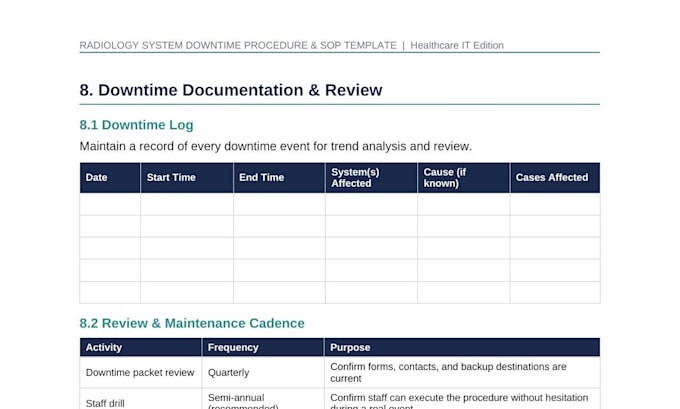This screenshot has width=680, height=409.
Task: Click the 'Confirm forms, contacts, and backup destinations' cell
Action: click(462, 373)
